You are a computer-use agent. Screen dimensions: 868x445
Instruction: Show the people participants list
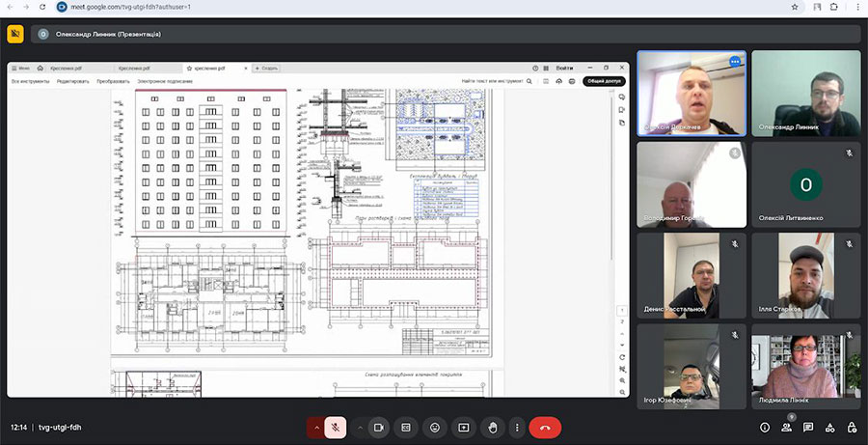(786, 427)
